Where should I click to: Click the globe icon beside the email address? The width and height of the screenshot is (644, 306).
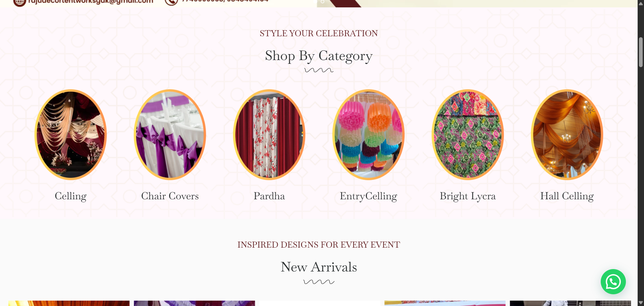click(x=19, y=2)
